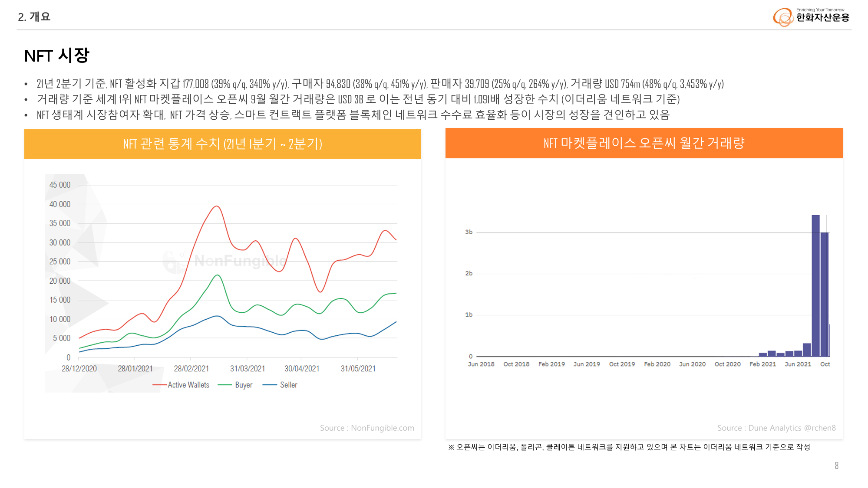Screen dimensions: 868x488
Task: Click the page number 8
Action: [836, 465]
